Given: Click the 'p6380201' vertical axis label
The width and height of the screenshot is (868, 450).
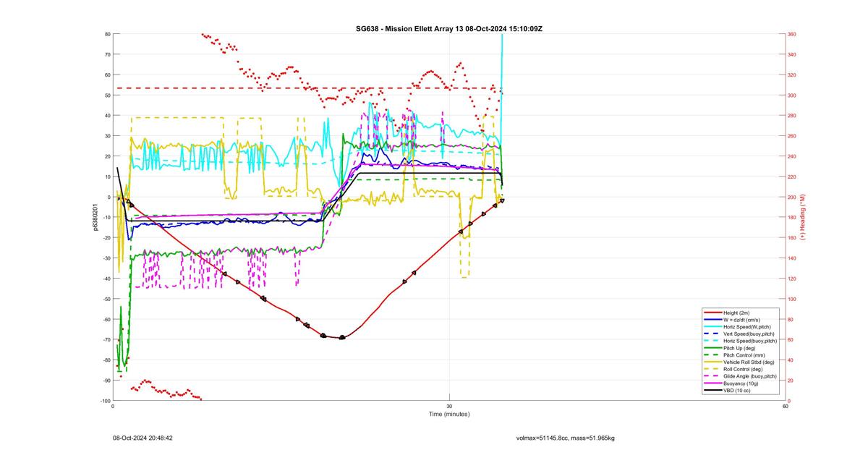Looking at the screenshot, I should pos(95,217).
